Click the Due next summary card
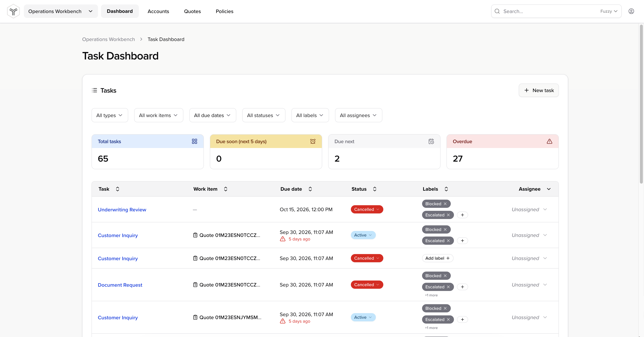This screenshot has height=337, width=644. (x=384, y=152)
